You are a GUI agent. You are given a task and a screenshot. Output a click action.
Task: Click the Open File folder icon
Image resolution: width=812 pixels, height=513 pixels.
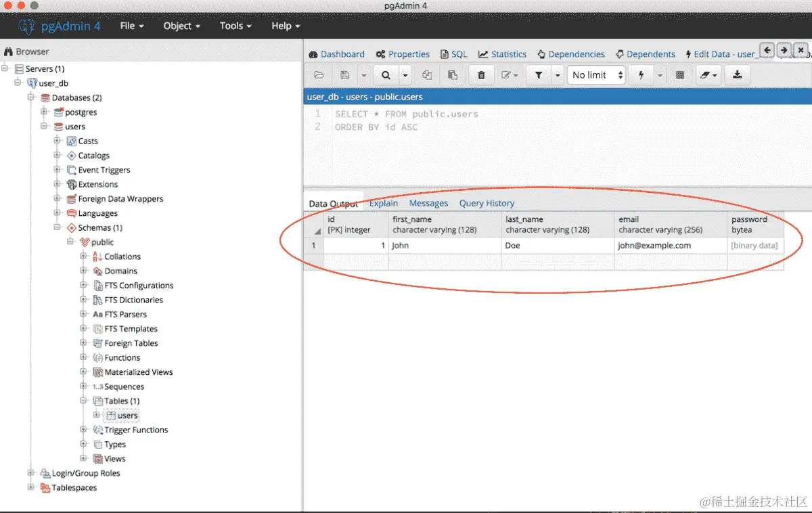pos(319,75)
